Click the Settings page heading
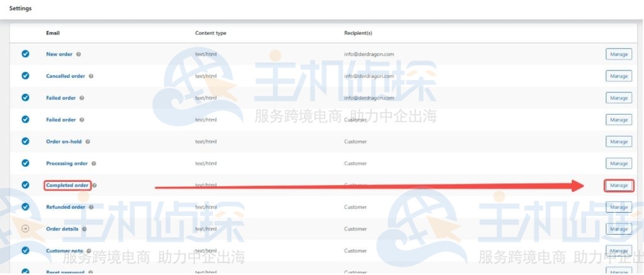Screen dimensions: 644x275 click(x=21, y=8)
